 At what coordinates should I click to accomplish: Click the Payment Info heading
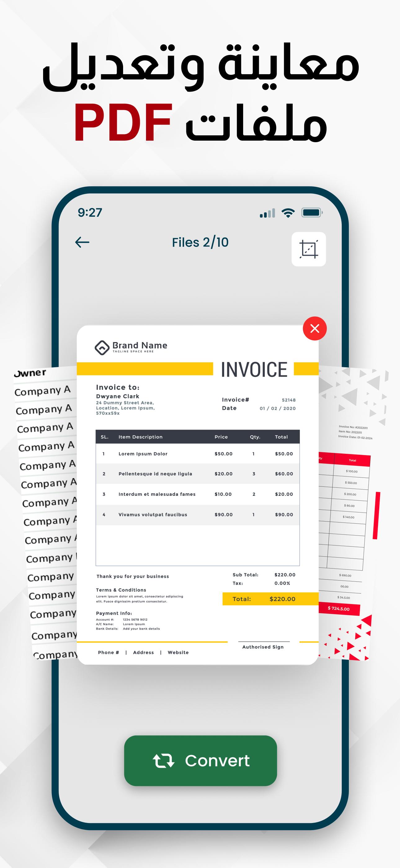click(x=114, y=613)
